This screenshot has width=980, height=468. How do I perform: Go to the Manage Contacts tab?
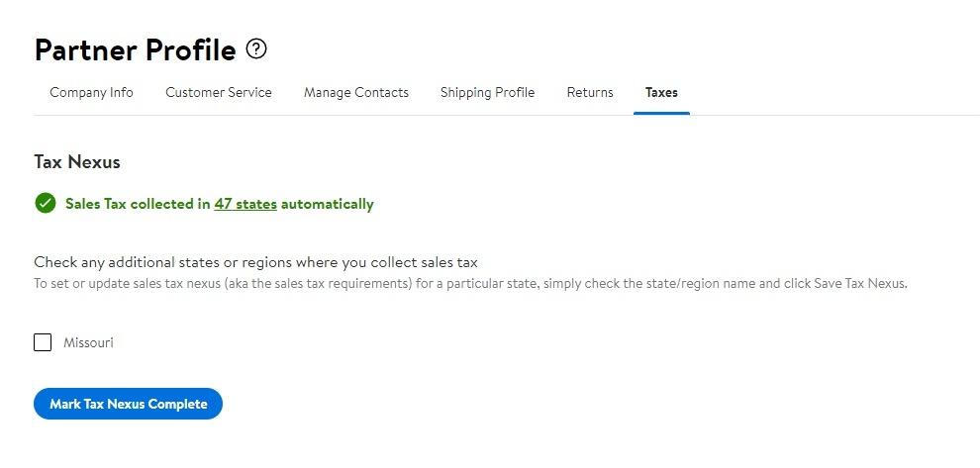pos(355,92)
